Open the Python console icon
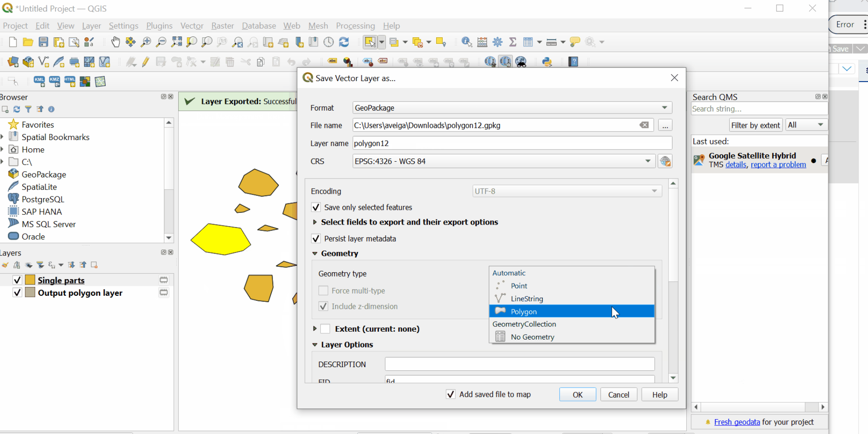The width and height of the screenshot is (868, 434). [x=547, y=62]
